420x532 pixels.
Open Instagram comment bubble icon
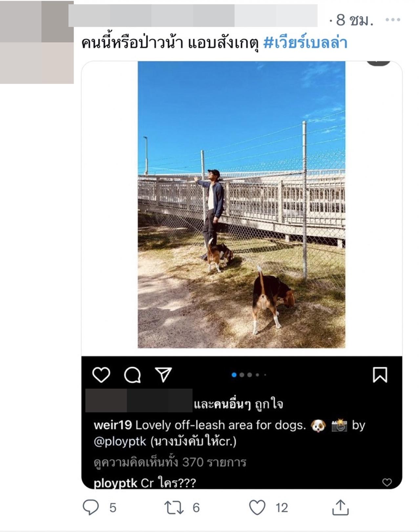click(132, 375)
